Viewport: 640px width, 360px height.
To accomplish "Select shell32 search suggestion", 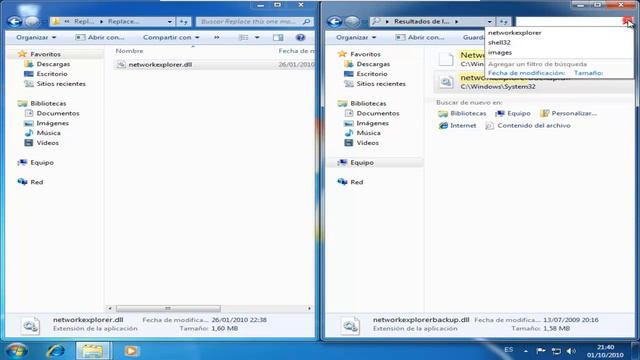I will [x=499, y=42].
